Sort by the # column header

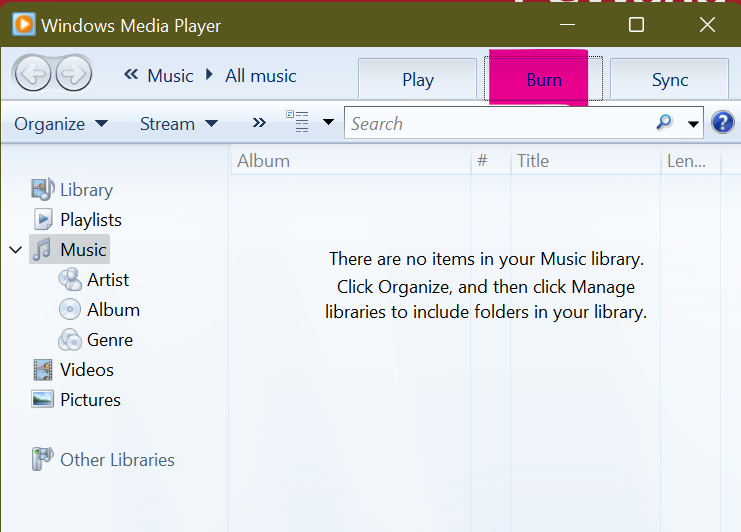(x=491, y=161)
